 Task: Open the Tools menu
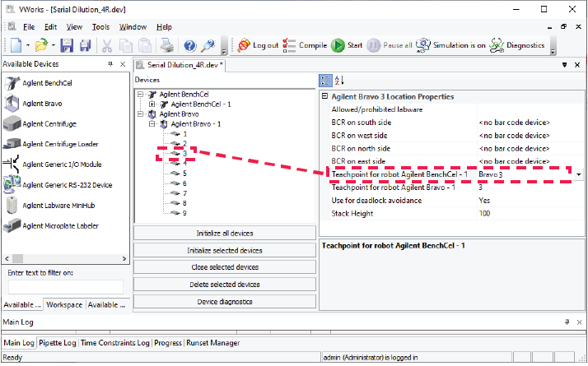[x=100, y=27]
